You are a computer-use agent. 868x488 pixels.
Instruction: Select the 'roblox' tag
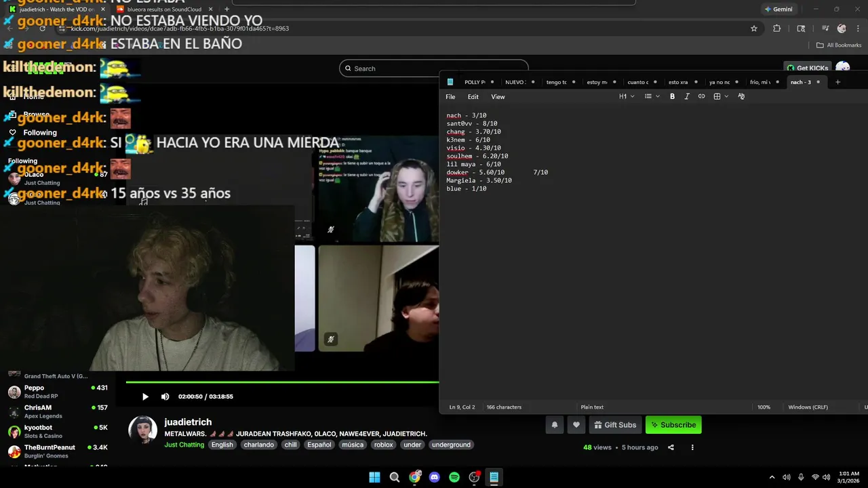coord(383,445)
